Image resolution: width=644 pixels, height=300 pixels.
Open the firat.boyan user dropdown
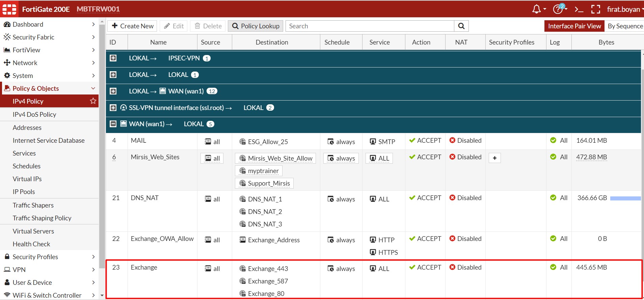[625, 9]
